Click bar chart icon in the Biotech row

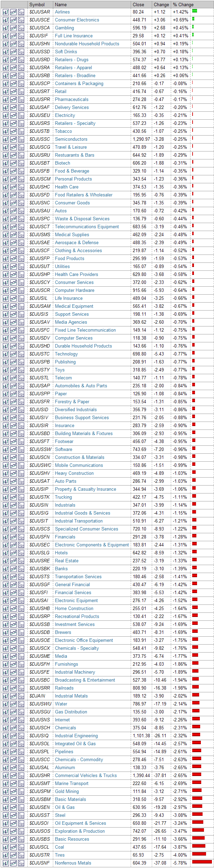(6, 163)
